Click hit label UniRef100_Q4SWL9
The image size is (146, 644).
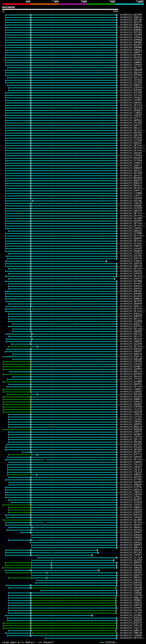pyautogui.click(x=131, y=110)
